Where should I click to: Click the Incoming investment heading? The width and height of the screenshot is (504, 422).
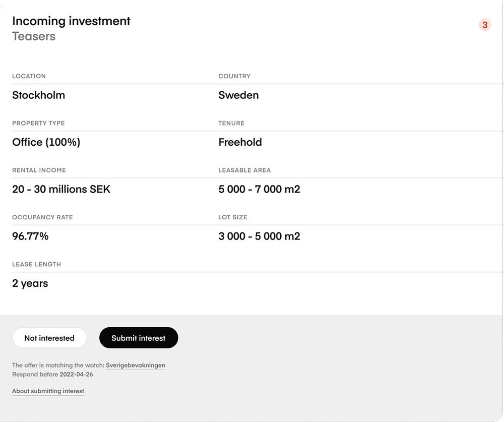(x=72, y=21)
